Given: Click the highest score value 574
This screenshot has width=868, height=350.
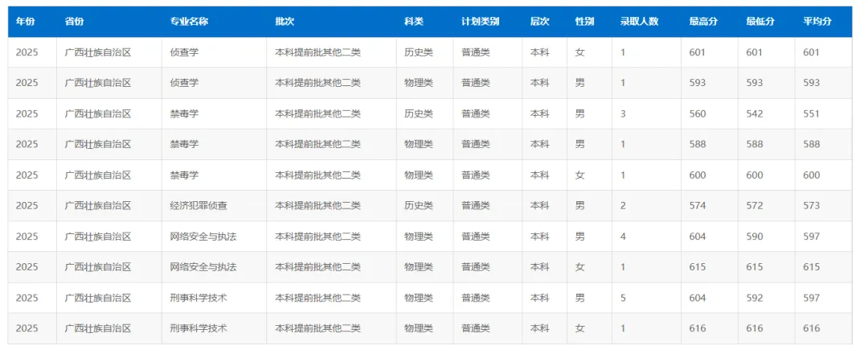Looking at the screenshot, I should click(698, 205).
